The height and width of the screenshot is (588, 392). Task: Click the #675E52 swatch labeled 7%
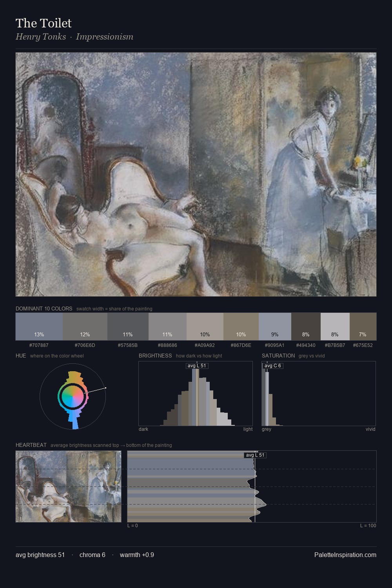click(x=363, y=326)
